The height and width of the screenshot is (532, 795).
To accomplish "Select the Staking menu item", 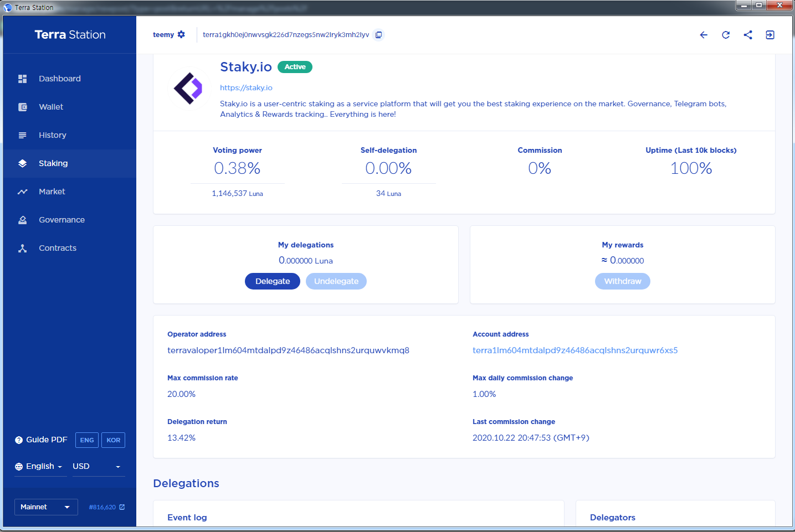I will [69, 163].
